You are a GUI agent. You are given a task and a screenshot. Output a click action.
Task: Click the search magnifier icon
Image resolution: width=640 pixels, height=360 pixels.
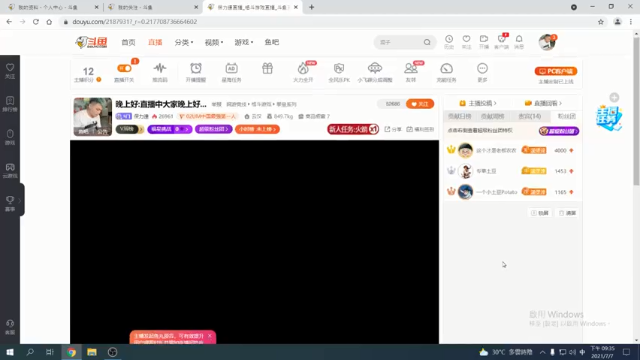427,42
